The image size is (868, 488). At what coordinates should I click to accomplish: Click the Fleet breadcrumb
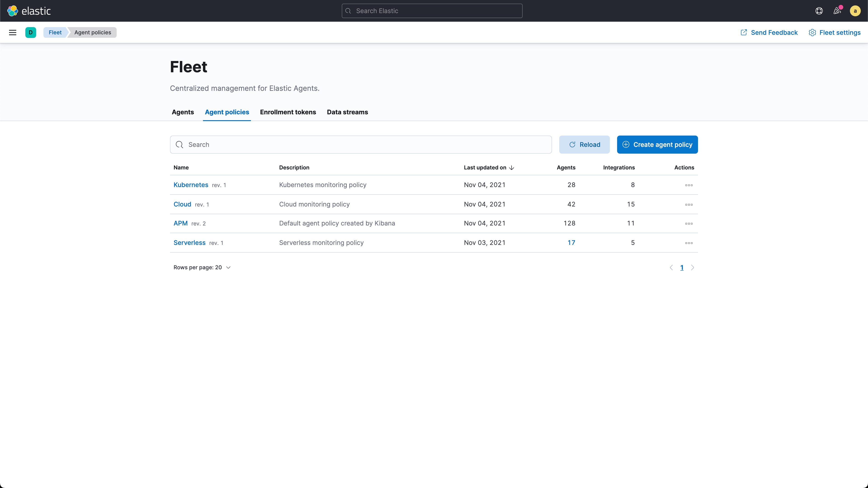(55, 32)
